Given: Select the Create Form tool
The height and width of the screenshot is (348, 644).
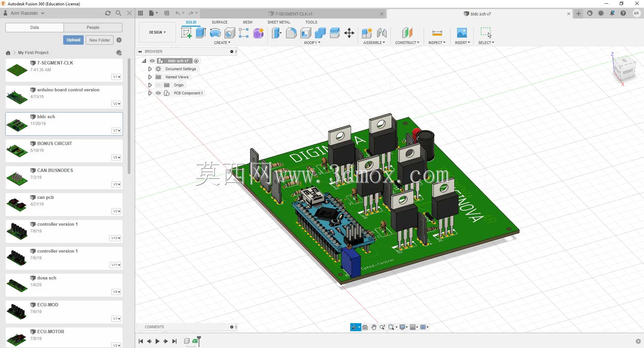Looking at the screenshot, I should [258, 33].
